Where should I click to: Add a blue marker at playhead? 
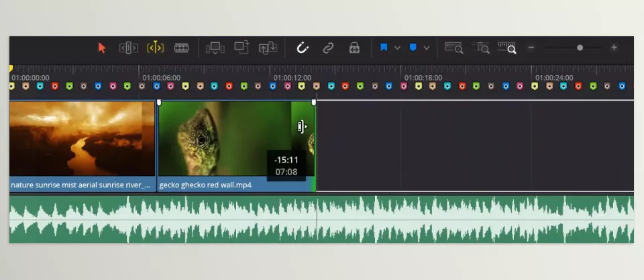click(x=413, y=48)
